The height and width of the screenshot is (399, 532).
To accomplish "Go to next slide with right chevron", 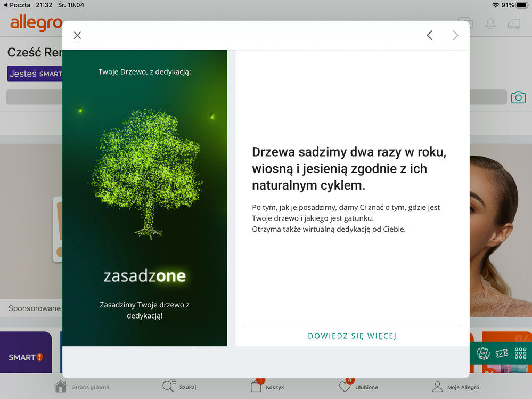I will 455,35.
